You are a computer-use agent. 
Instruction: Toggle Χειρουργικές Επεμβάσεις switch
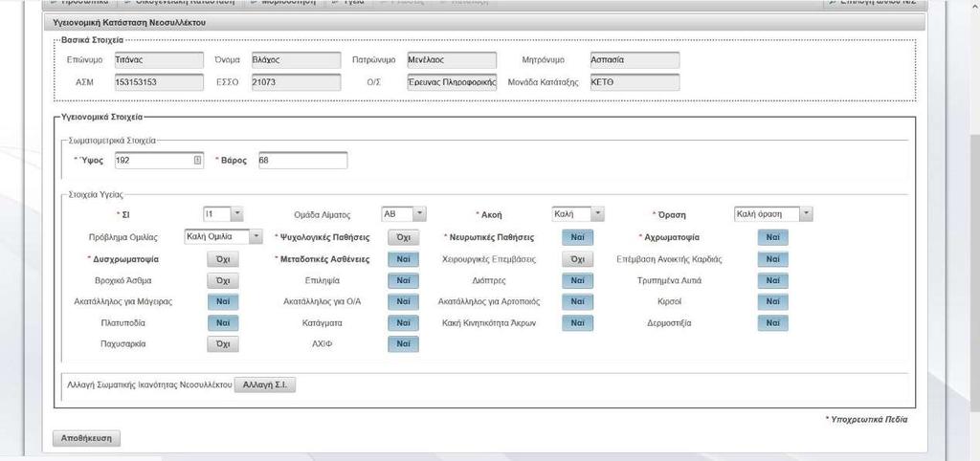click(577, 259)
